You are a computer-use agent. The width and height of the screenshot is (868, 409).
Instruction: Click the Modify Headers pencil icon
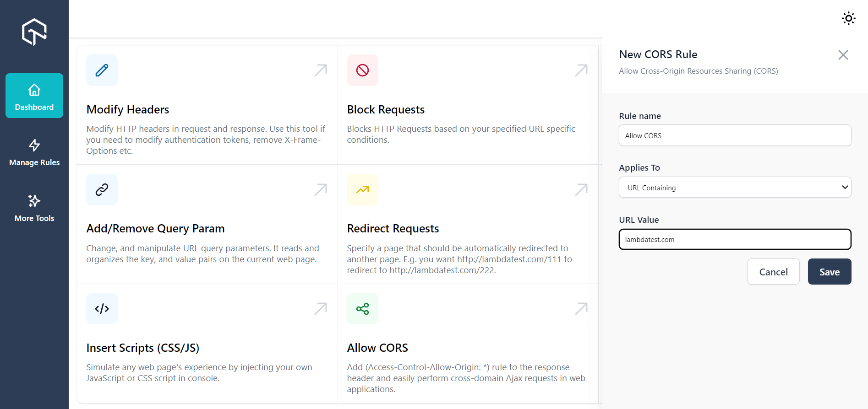[102, 70]
